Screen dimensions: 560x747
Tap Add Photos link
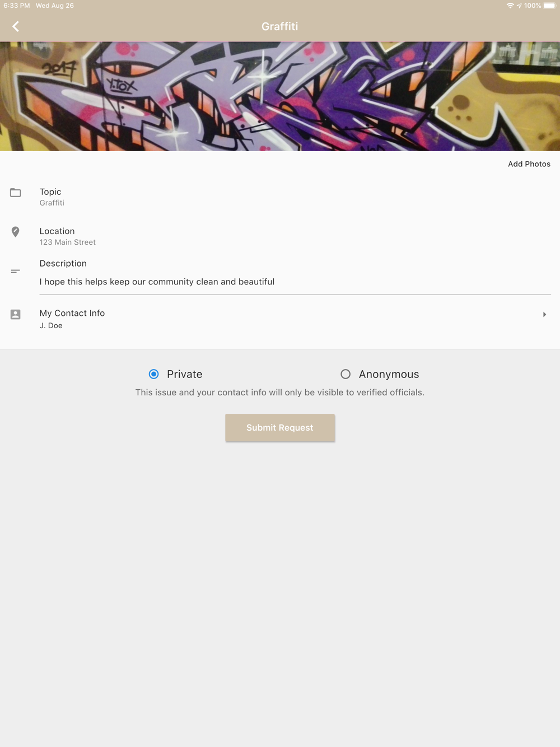(x=529, y=164)
